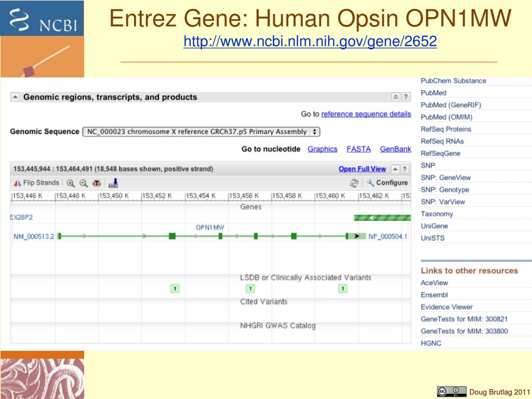
Task: Open the plain SNP link
Action: click(428, 166)
